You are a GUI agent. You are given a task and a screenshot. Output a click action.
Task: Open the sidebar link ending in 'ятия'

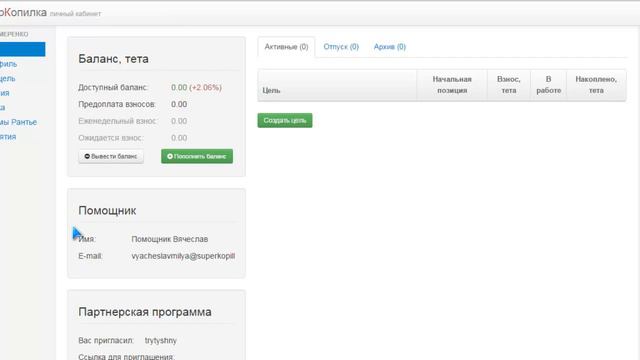[x=8, y=137]
